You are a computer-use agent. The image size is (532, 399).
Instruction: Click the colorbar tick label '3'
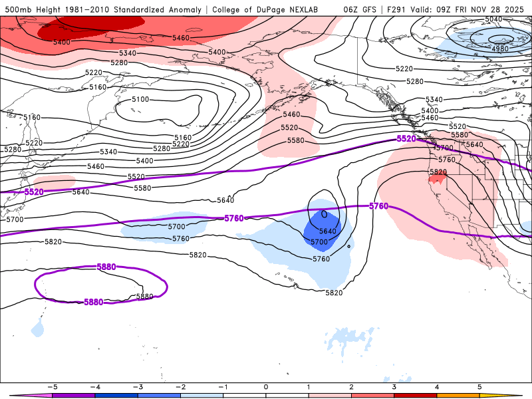394,387
